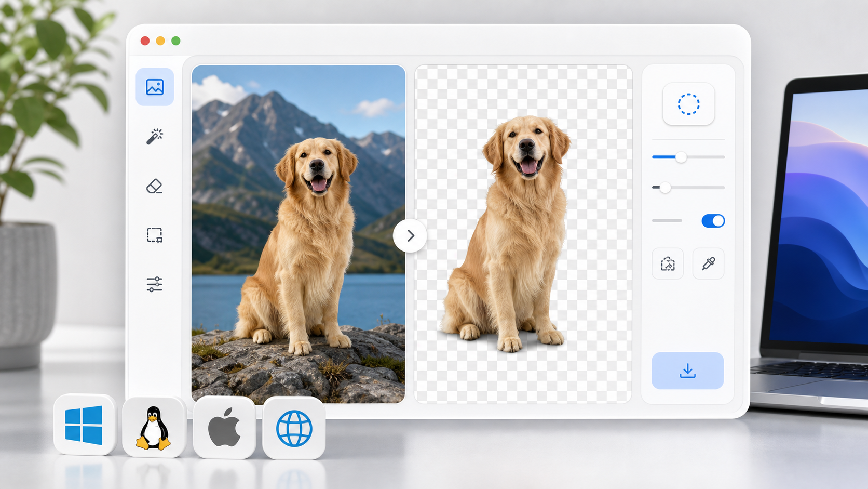Choose the eraser tool
Viewport: 868px width, 489px height.
[x=155, y=186]
